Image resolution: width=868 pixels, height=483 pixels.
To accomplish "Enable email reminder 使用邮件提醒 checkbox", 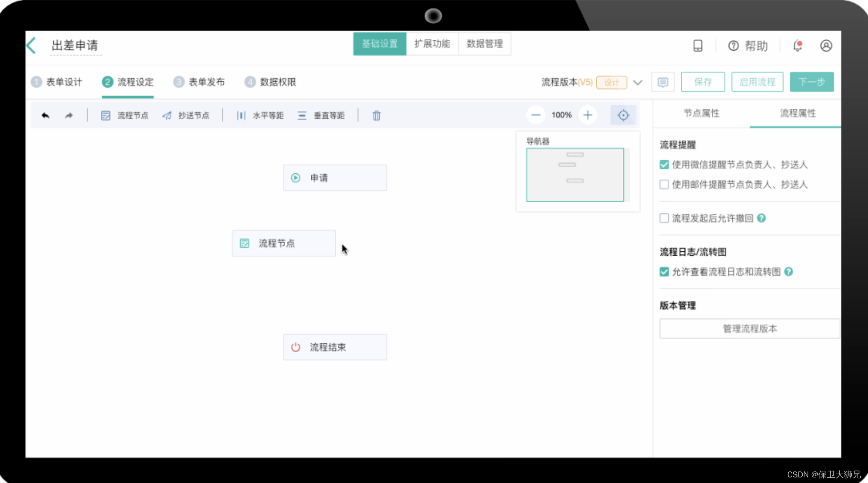I will [664, 184].
